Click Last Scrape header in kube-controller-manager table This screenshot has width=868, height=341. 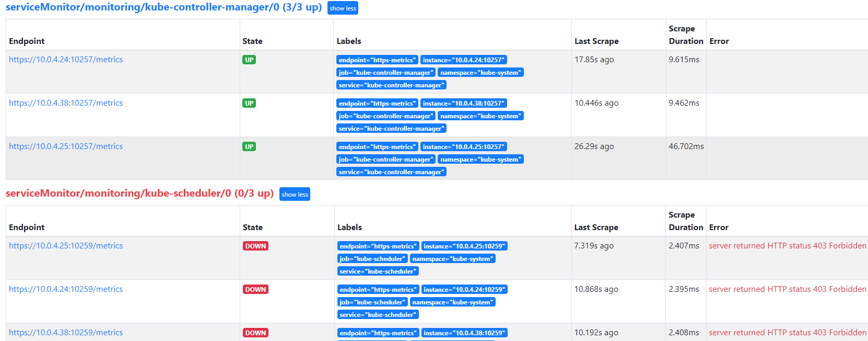596,41
